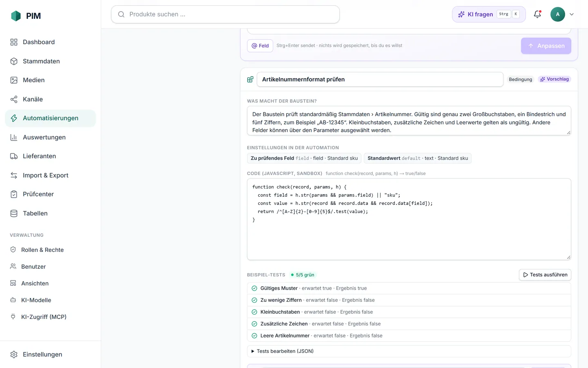Click the 5/5 grün status badge
588x368 pixels.
[303, 275]
